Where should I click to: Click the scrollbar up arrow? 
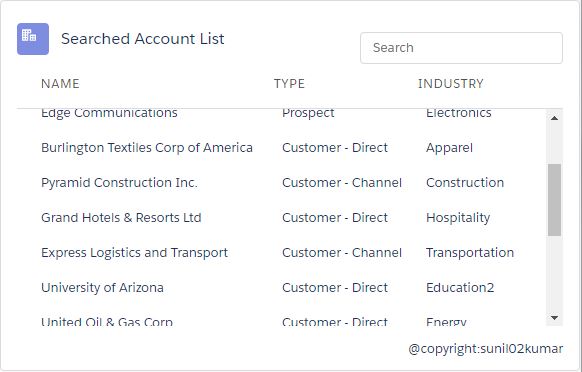coord(554,118)
